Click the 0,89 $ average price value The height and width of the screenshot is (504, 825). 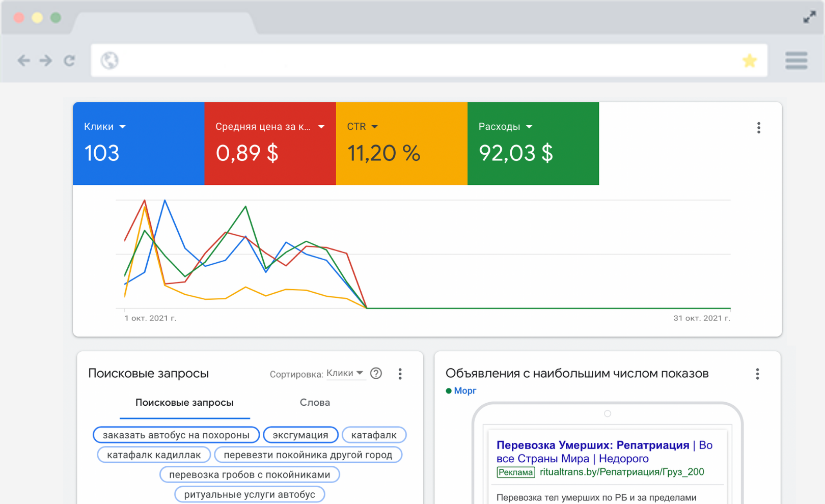(x=247, y=153)
